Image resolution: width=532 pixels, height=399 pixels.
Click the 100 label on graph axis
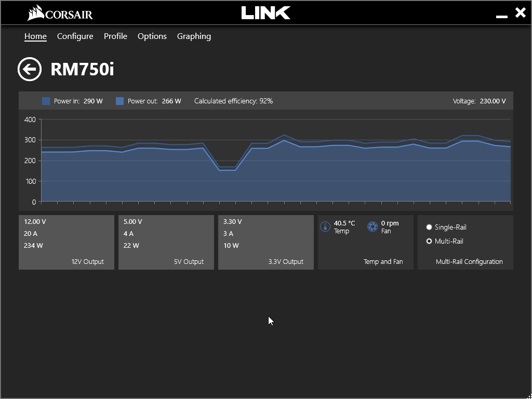pos(30,181)
